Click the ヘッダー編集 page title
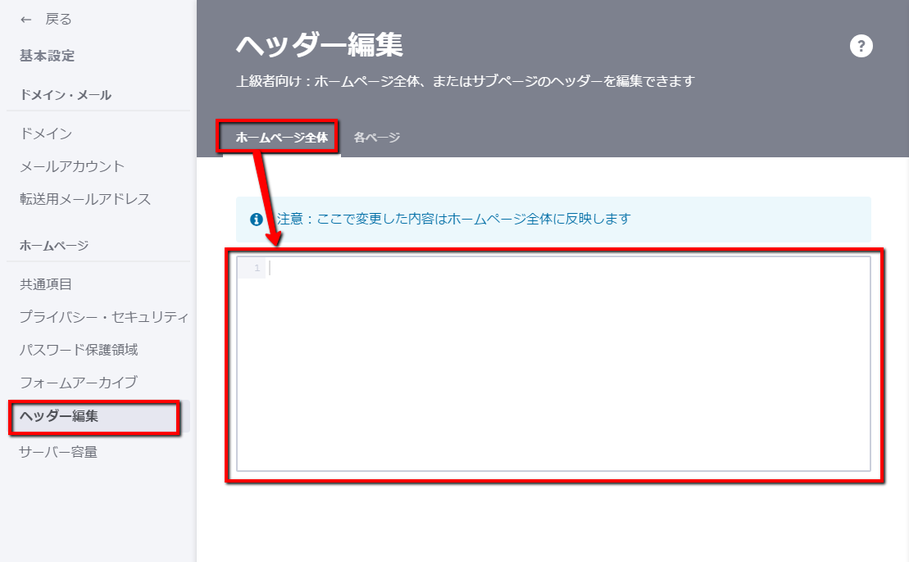Image resolution: width=909 pixels, height=562 pixels. [x=319, y=45]
